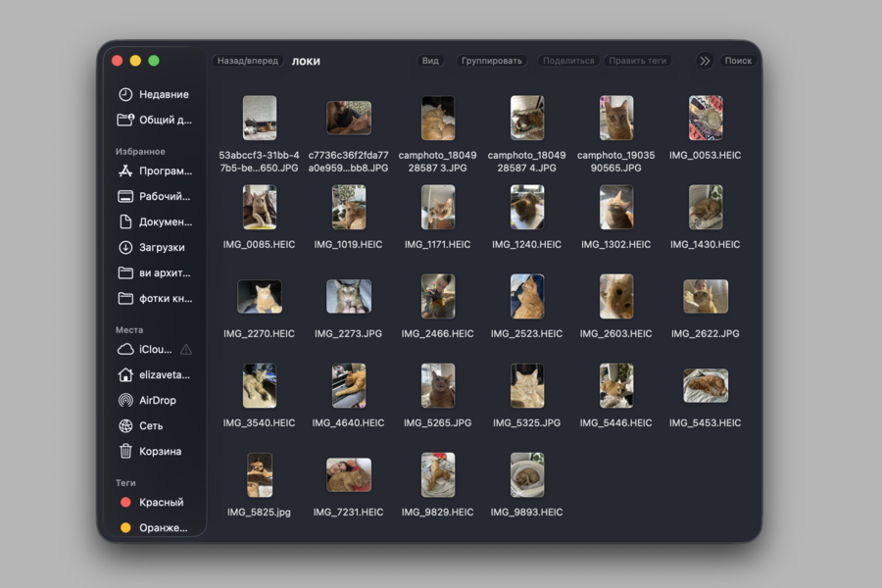
Task: Select the ви архит... folder icon
Action: tap(125, 272)
